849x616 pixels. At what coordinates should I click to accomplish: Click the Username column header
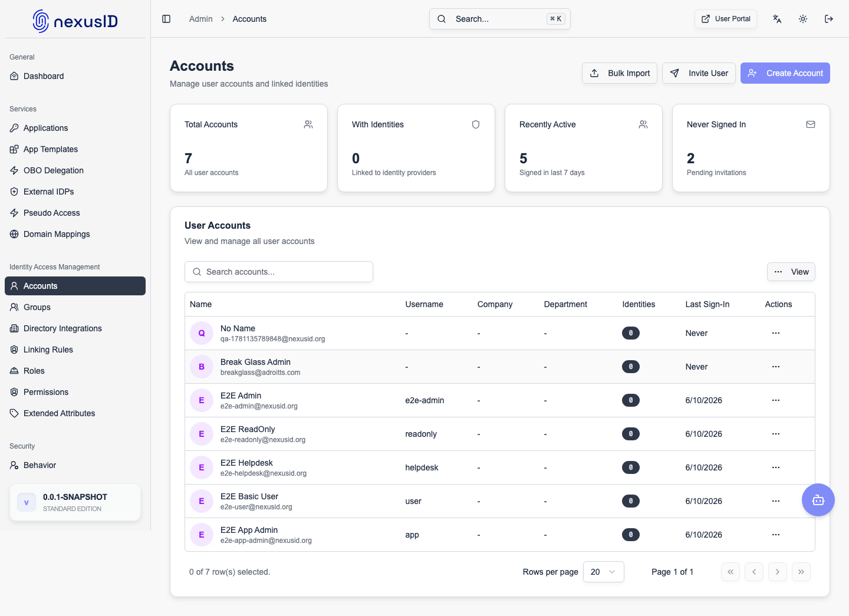(x=424, y=304)
